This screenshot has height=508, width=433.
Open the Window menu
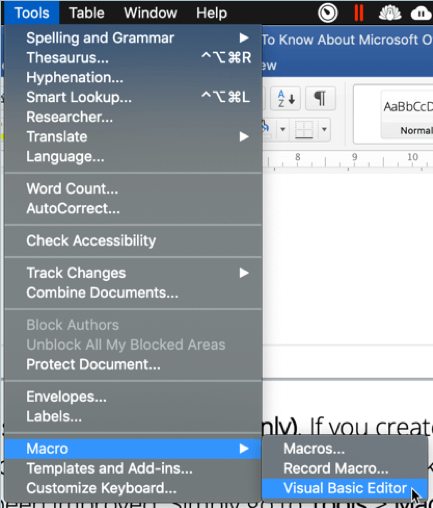pos(150,13)
